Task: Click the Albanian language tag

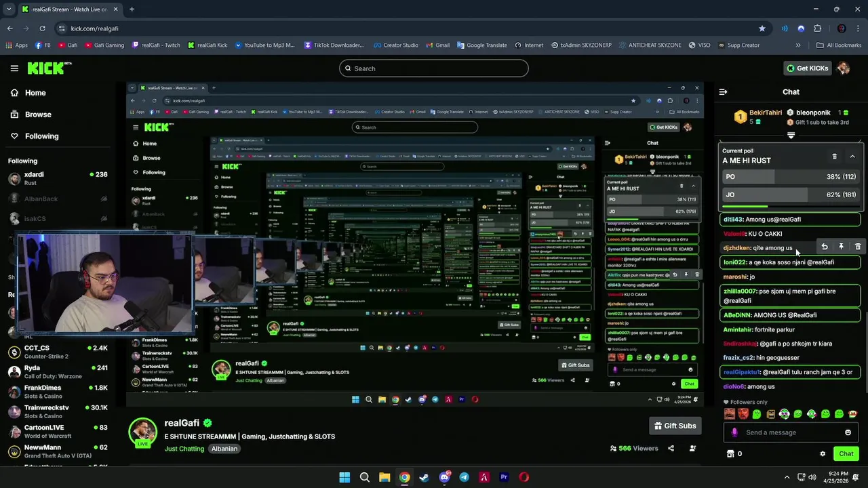Action: point(224,449)
